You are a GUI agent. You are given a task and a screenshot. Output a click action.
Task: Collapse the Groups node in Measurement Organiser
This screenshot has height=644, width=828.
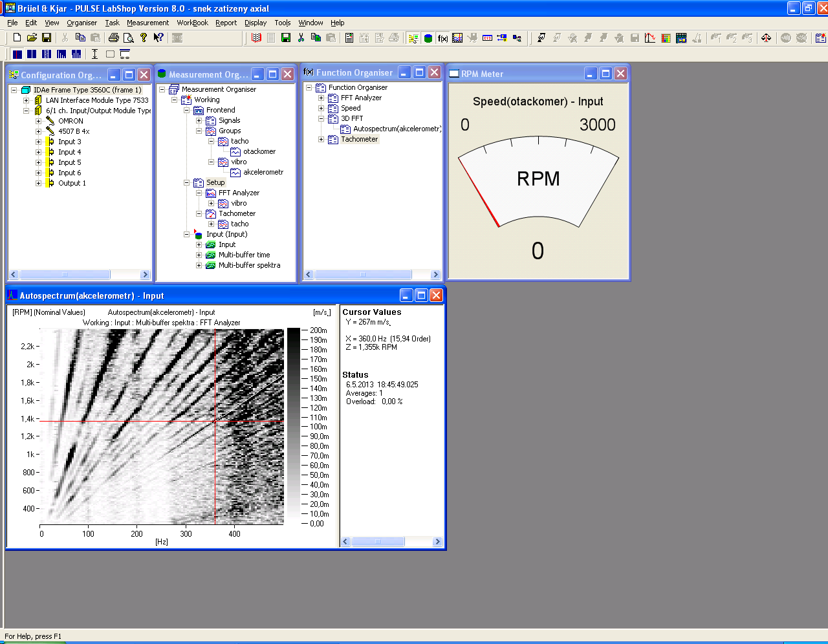pyautogui.click(x=199, y=131)
